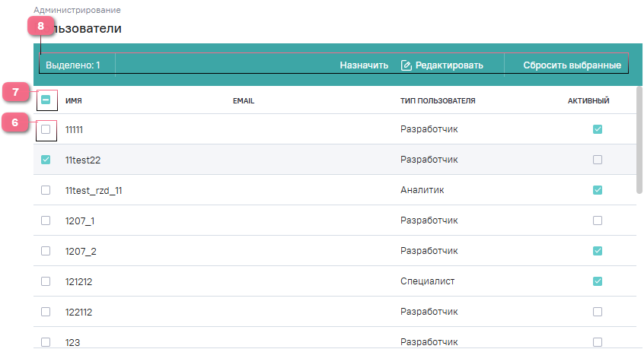The width and height of the screenshot is (644, 349).
Task: Click the Назначить button
Action: [x=364, y=65]
